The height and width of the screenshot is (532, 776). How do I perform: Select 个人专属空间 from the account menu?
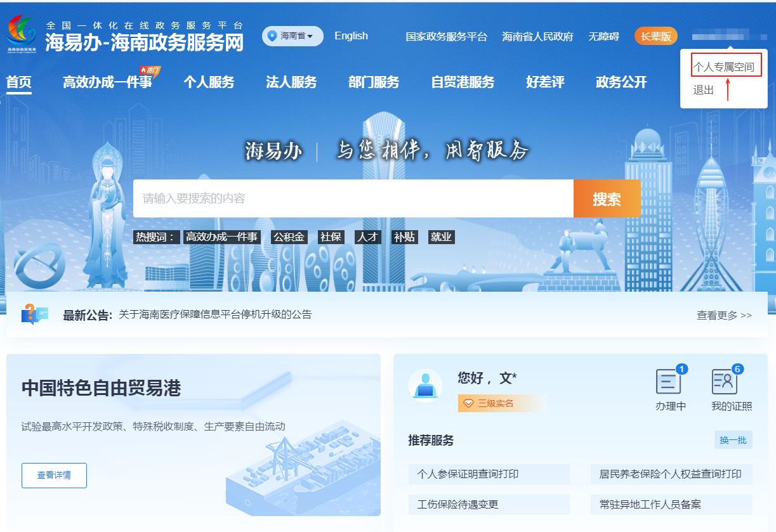pyautogui.click(x=724, y=67)
